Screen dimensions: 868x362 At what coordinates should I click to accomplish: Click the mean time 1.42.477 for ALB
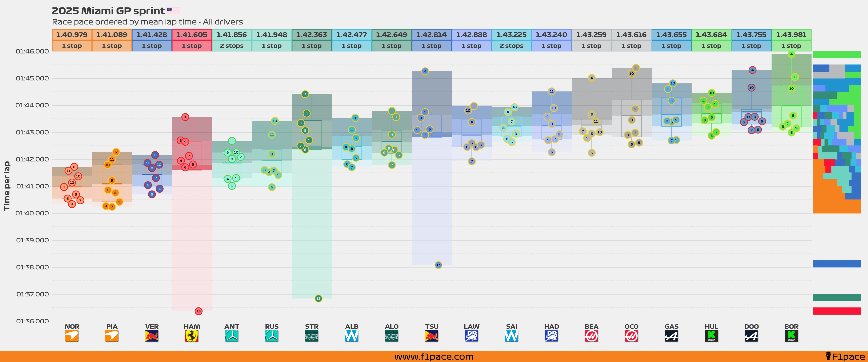click(351, 35)
